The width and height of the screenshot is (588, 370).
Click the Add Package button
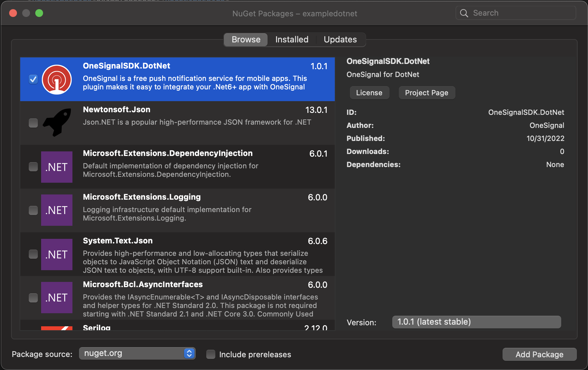539,354
